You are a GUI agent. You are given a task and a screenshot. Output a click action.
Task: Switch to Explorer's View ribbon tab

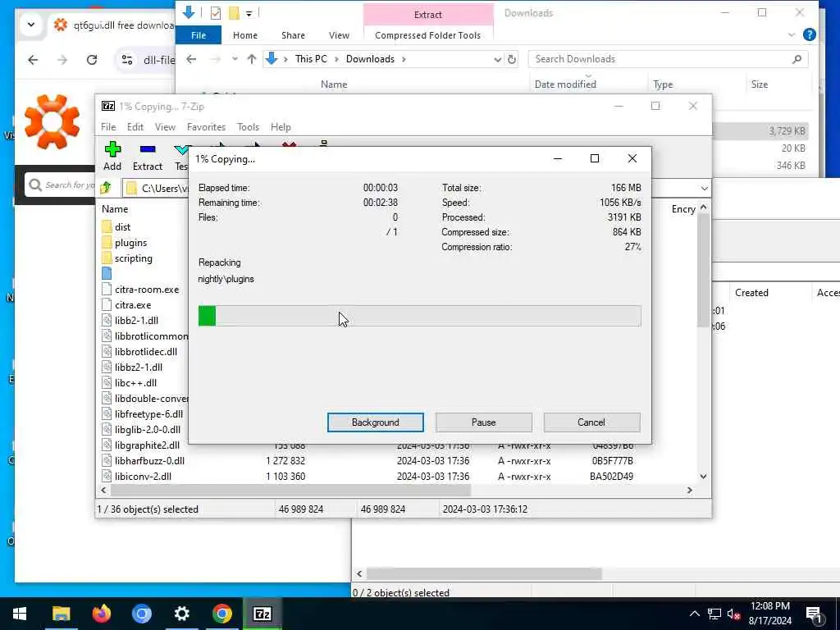pos(339,34)
